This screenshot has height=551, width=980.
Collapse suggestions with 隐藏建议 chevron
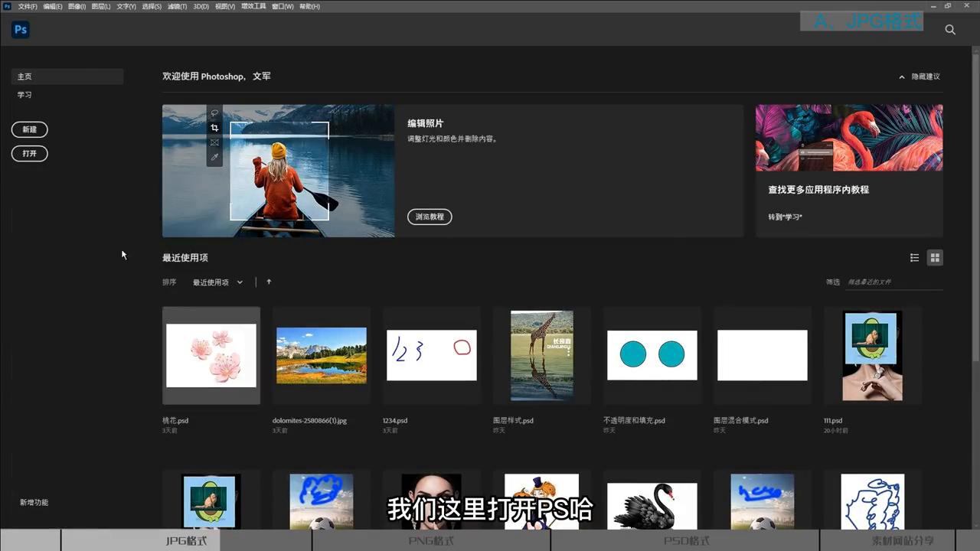tap(903, 77)
